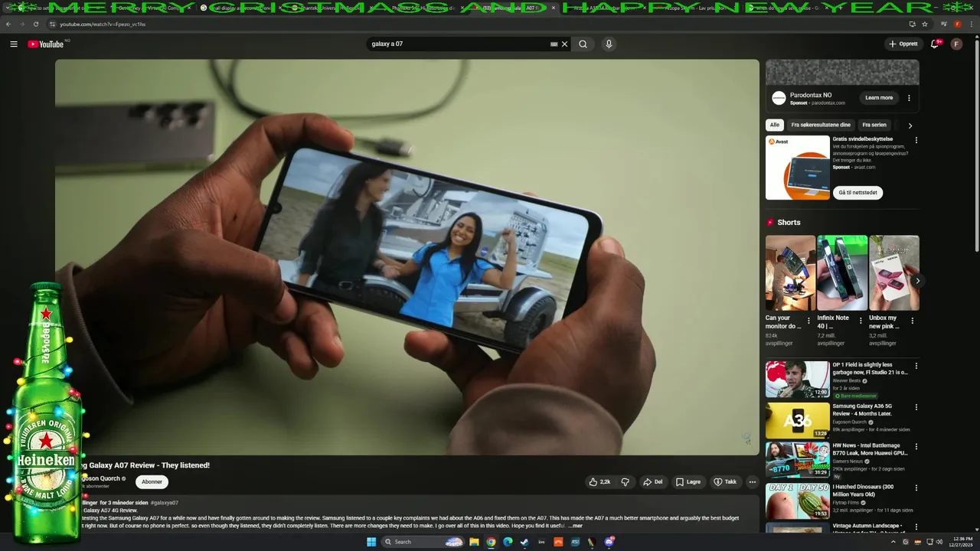Screen dimensions: 980x551
Task: Go to the YouTube home logo
Action: coord(46,44)
